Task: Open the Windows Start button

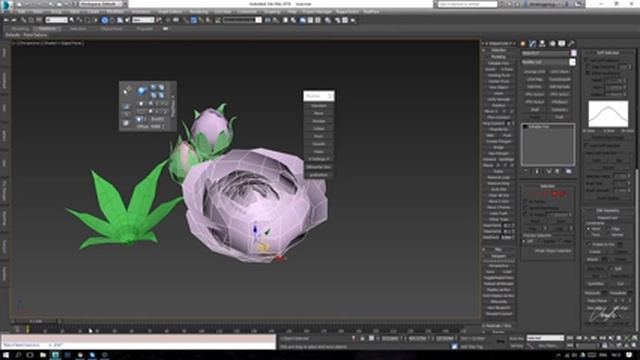Action: click(x=6, y=355)
